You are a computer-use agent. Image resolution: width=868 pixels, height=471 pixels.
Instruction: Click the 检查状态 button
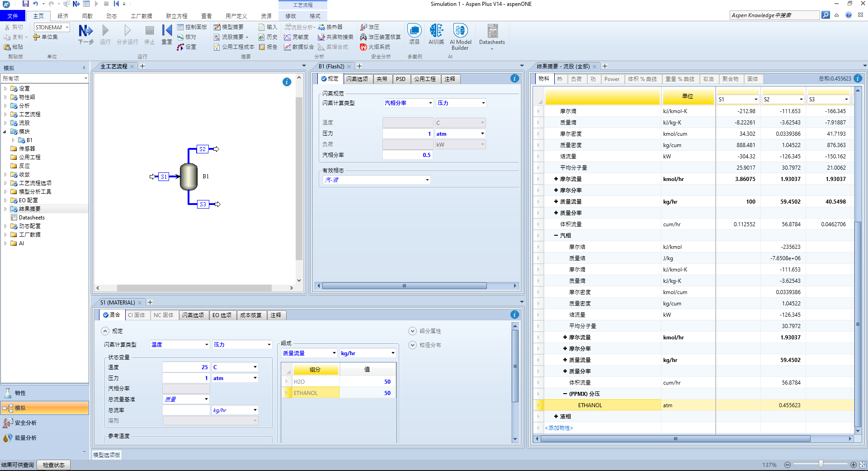point(53,465)
